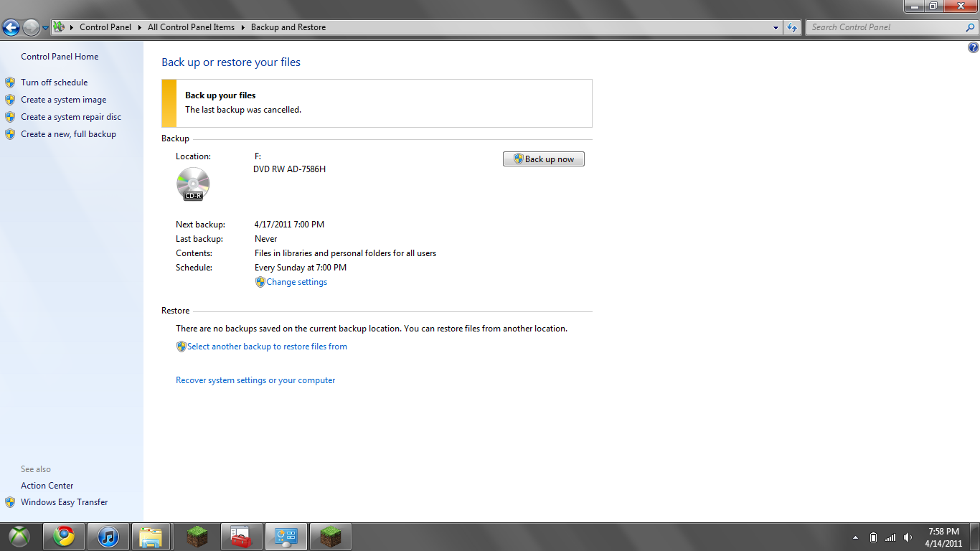Click Turn off schedule
Screen dimensions: 980x551
54,83
